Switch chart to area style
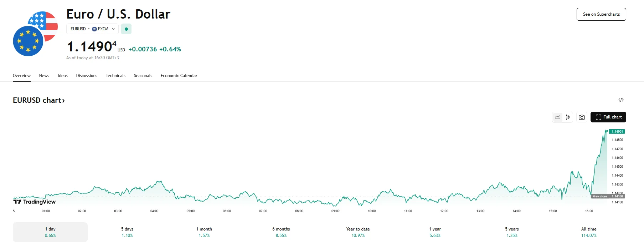Image resolution: width=644 pixels, height=248 pixels. [558, 117]
